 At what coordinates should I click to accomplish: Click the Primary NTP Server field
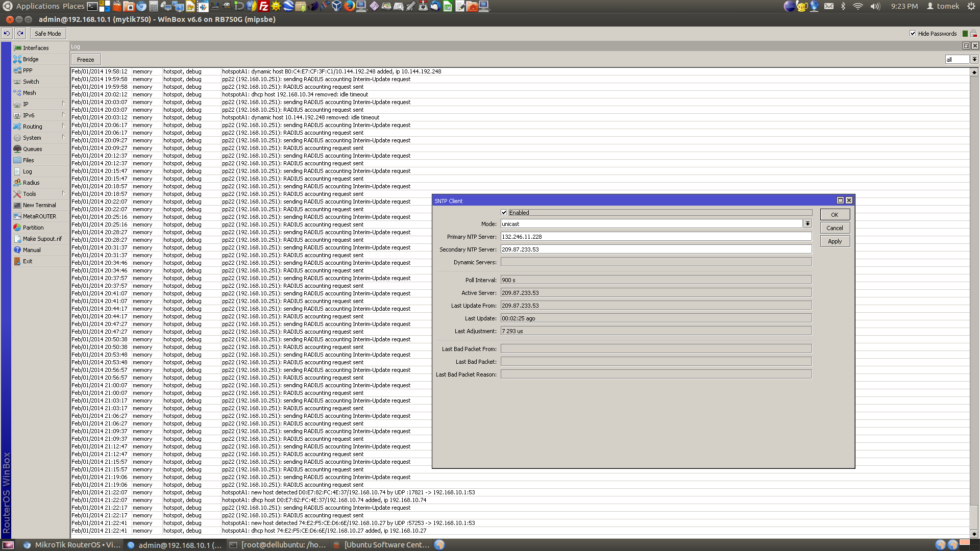[x=655, y=237]
